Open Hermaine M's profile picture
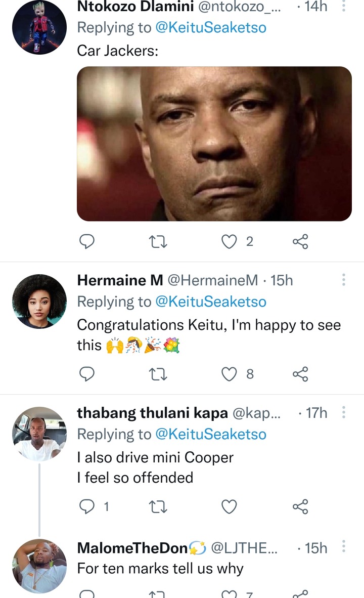 pyautogui.click(x=39, y=302)
